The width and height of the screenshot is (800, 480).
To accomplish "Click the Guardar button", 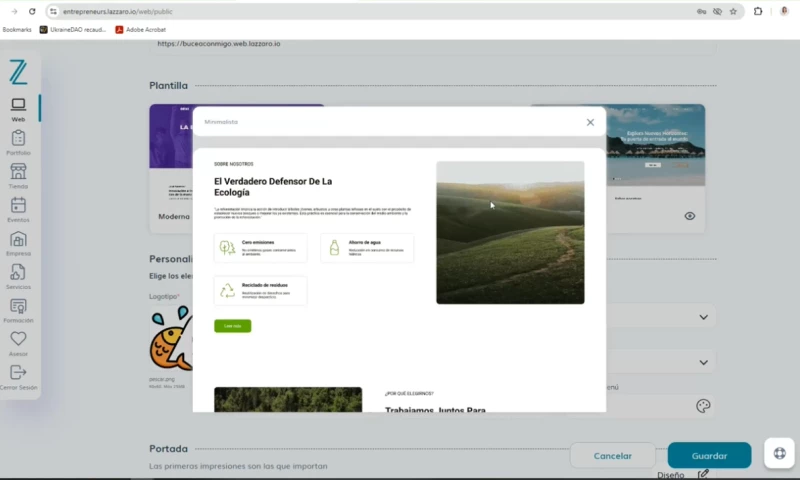I will pyautogui.click(x=709, y=456).
